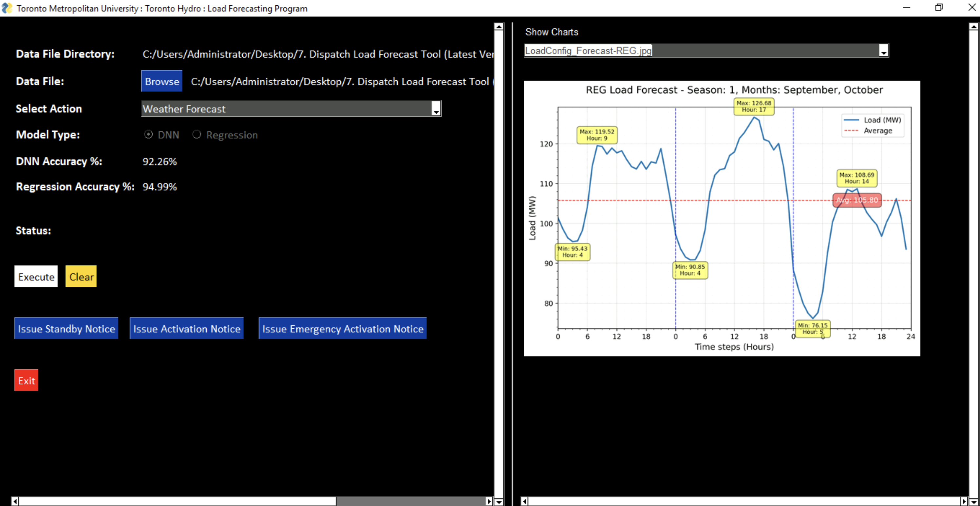The width and height of the screenshot is (980, 506).
Task: Click the Python app icon in title bar
Action: (x=7, y=8)
